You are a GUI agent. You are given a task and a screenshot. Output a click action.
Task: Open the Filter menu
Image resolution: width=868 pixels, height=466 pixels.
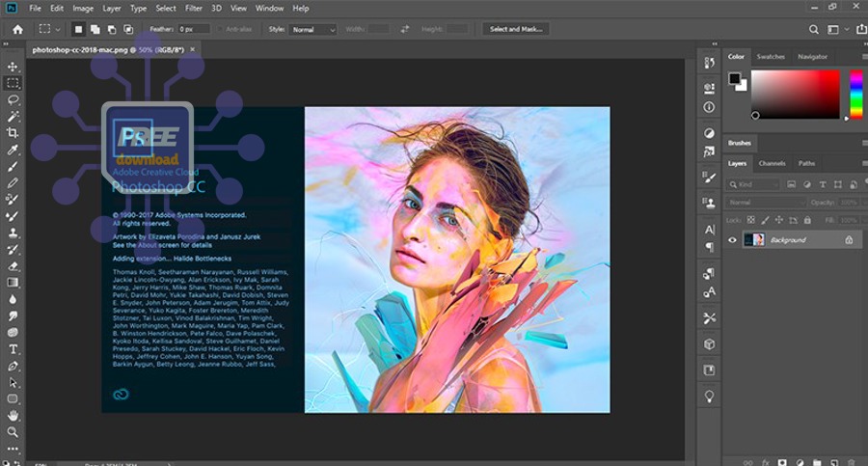pyautogui.click(x=193, y=9)
